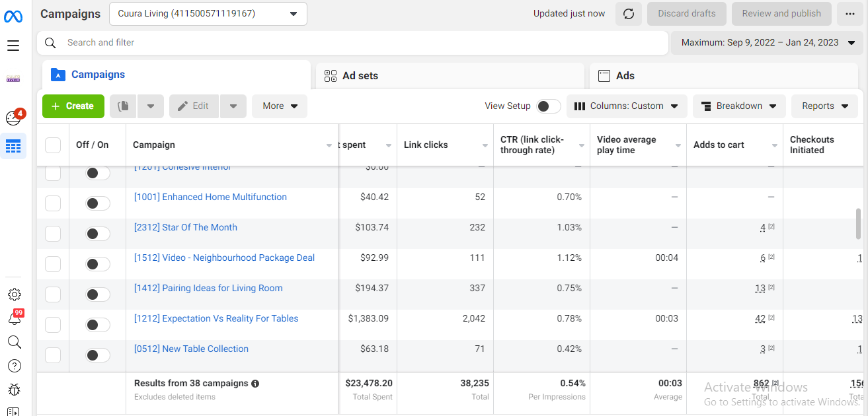Expand the Columns: Custom dropdown
This screenshot has width=868, height=416.
point(627,106)
